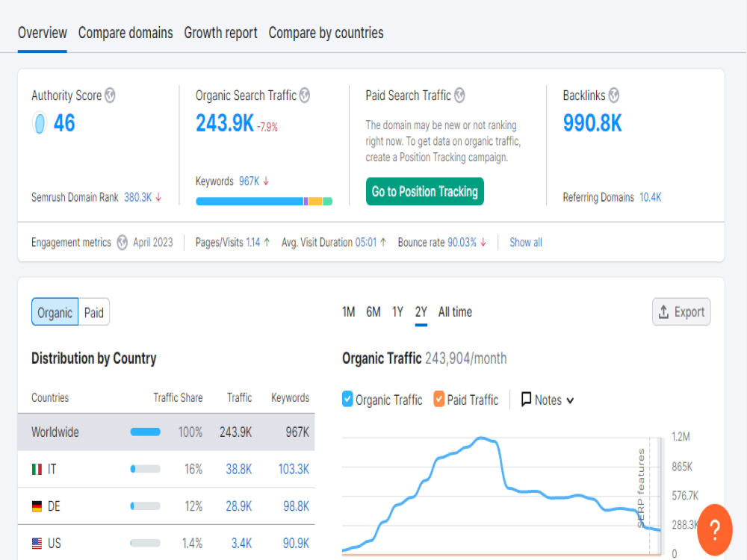747x560 pixels.
Task: Click the DE traffic share bar
Action: [146, 506]
